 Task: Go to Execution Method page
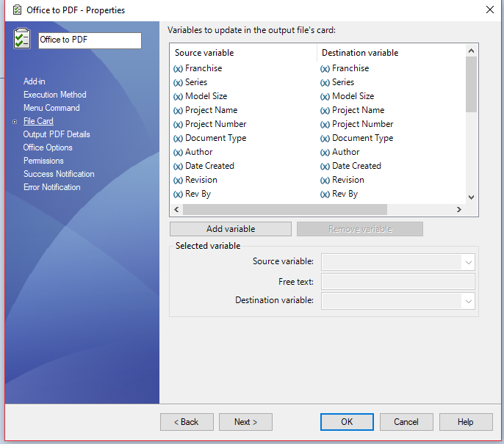tap(54, 95)
